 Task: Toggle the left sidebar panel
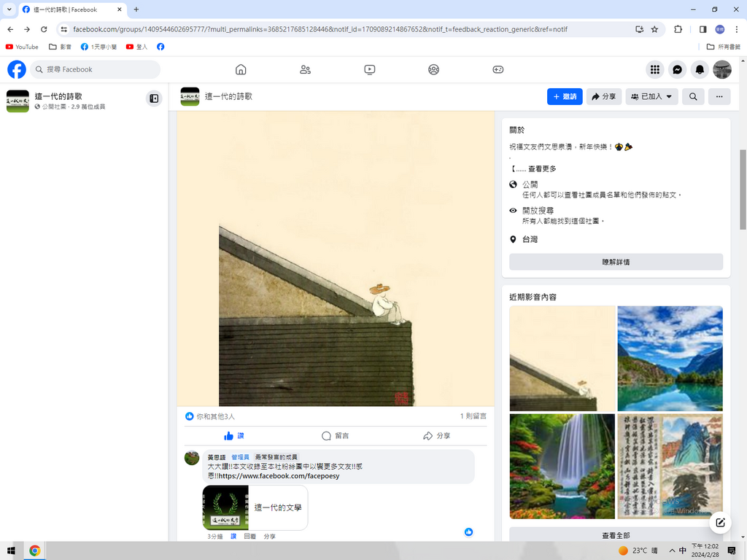tap(154, 98)
